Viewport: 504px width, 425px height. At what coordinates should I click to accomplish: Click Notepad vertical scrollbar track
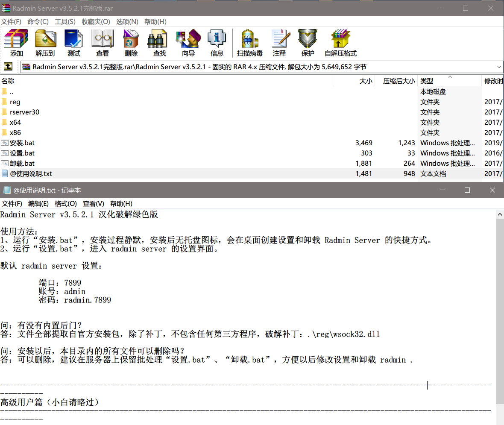pyautogui.click(x=499, y=414)
